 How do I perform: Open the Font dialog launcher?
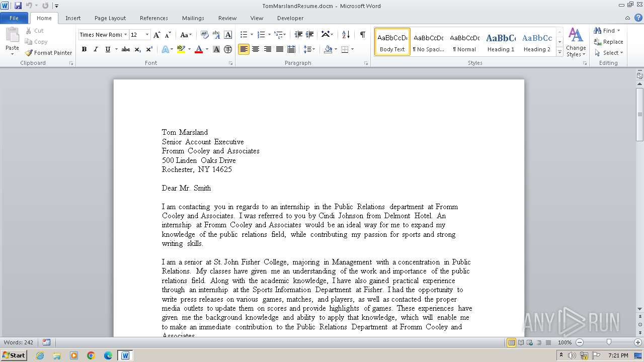[231, 63]
